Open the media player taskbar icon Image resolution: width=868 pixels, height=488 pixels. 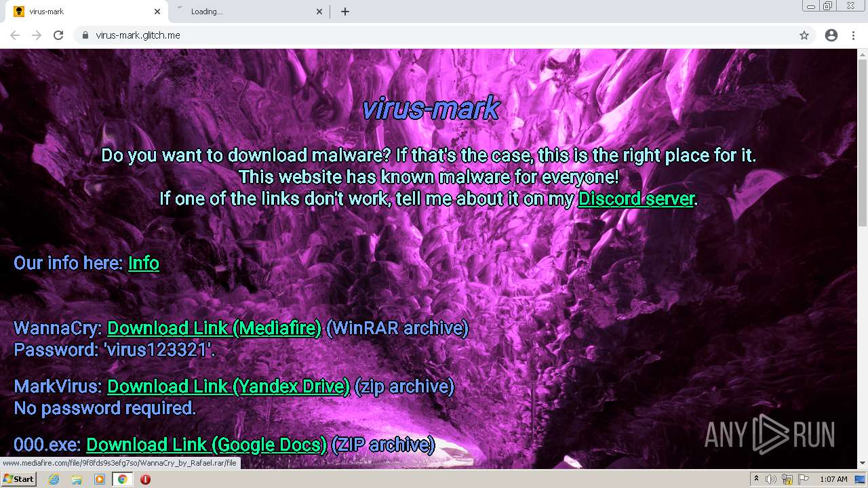100,479
